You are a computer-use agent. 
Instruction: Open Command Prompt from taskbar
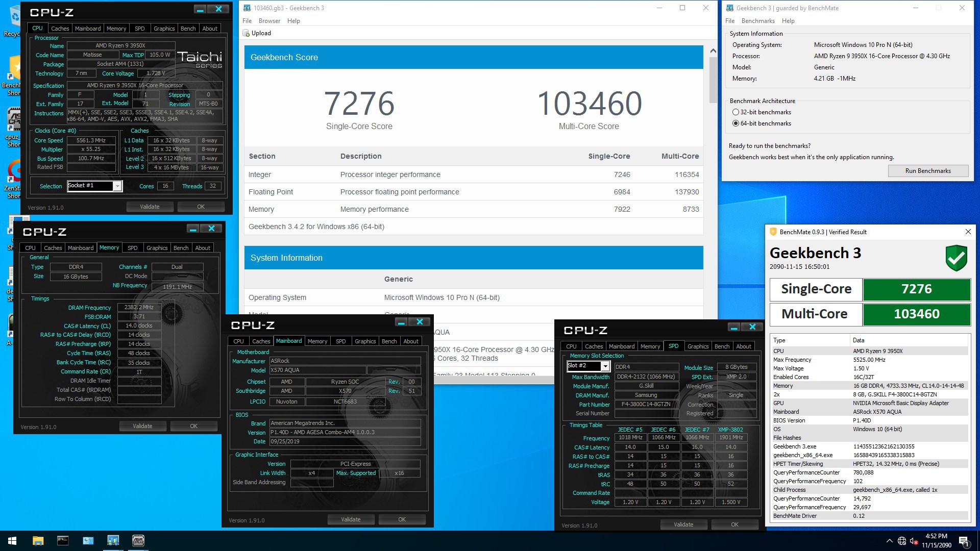click(x=63, y=540)
